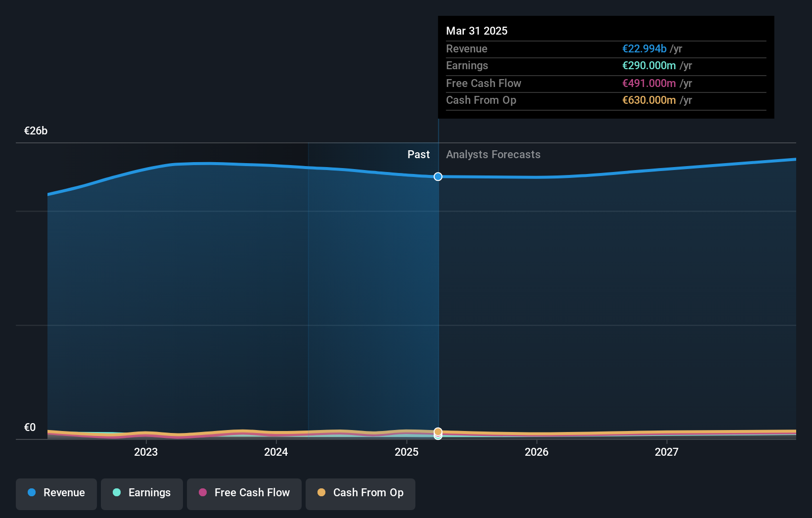Select the Cash From Op data point marker
812x518 pixels.
click(438, 432)
